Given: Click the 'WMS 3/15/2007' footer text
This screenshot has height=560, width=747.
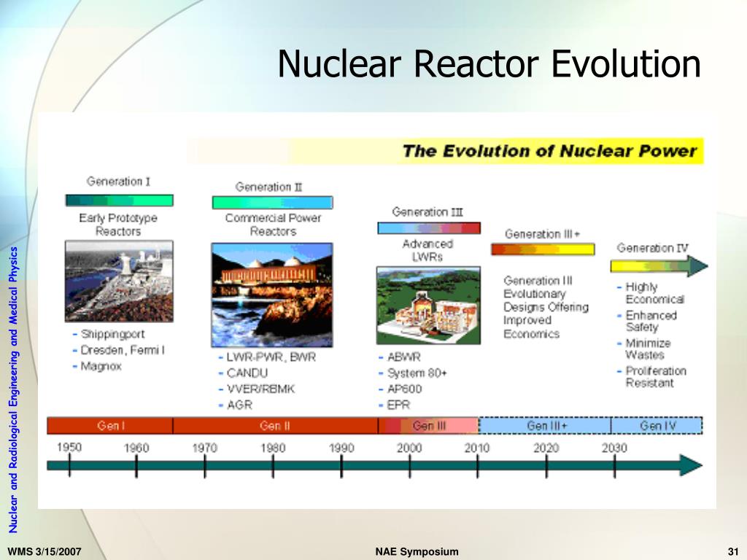Looking at the screenshot, I should pyautogui.click(x=44, y=551).
